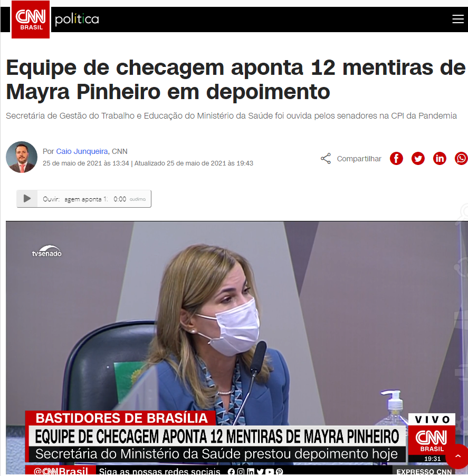This screenshot has width=468, height=476.
Task: Share article via WhatsApp
Action: pyautogui.click(x=461, y=159)
